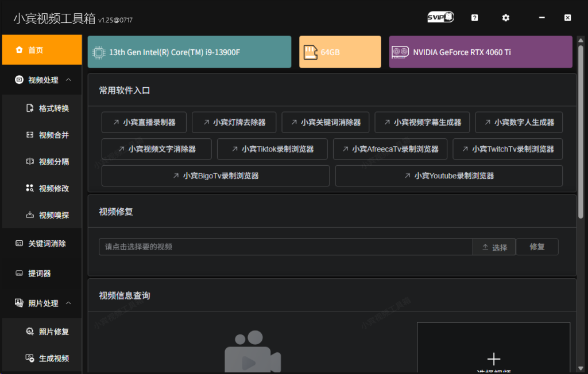Click the vertical scrollbar thumb
Viewport: 588px width, 374px height.
pyautogui.click(x=581, y=131)
